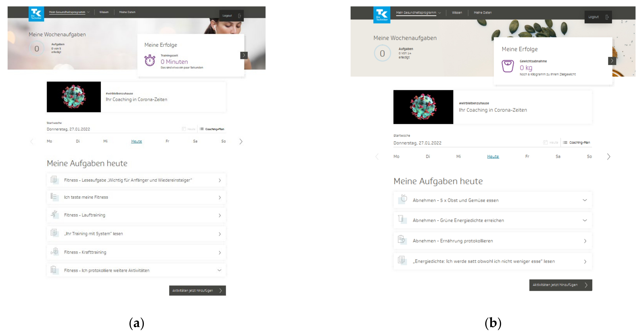Click the TK Die Techniker logo in right screenshot
The height and width of the screenshot is (336, 644).
[381, 15]
